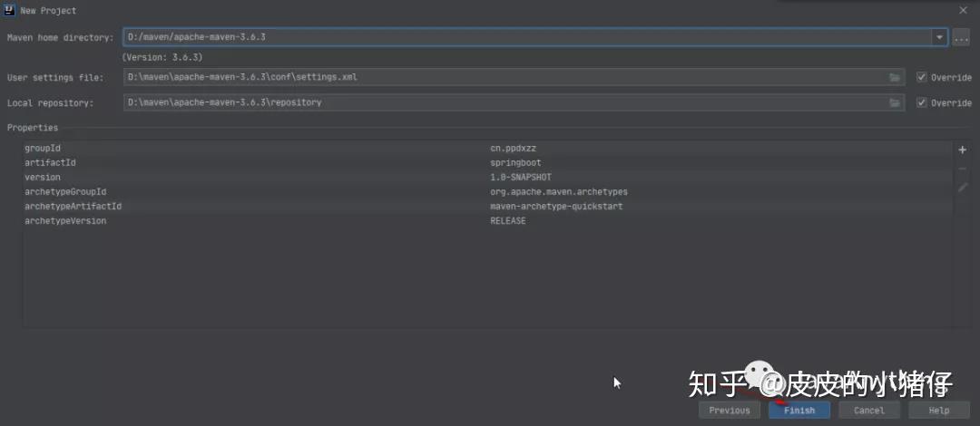Browse folder for User settings file
The height and width of the screenshot is (426, 980).
tap(896, 78)
